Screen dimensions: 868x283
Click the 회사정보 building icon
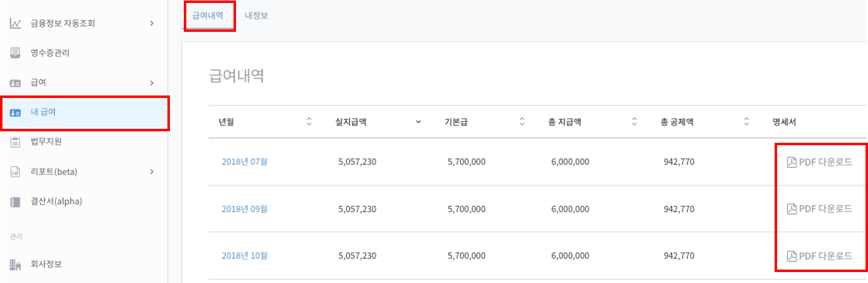[15, 265]
